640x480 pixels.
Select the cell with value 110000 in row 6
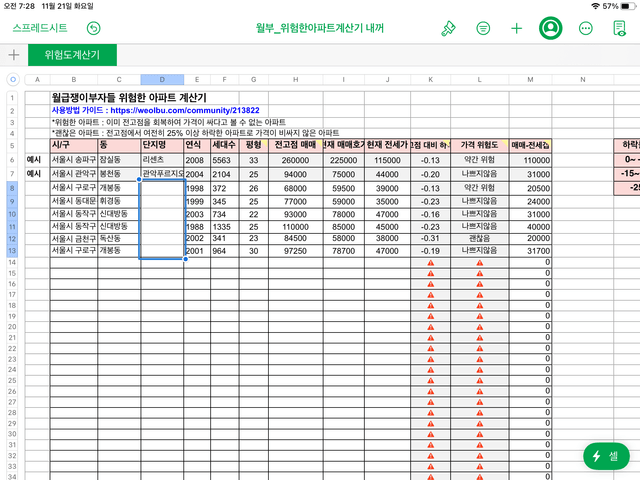point(530,160)
